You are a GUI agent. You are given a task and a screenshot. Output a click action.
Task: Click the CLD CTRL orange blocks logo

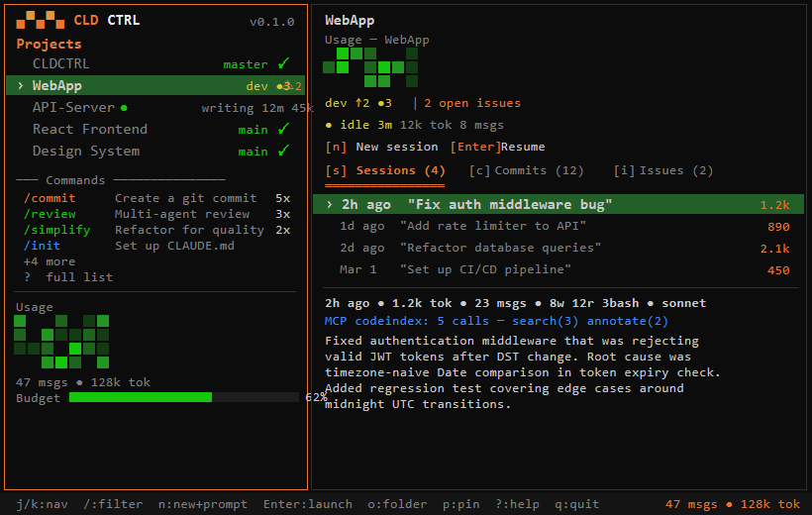click(x=41, y=20)
